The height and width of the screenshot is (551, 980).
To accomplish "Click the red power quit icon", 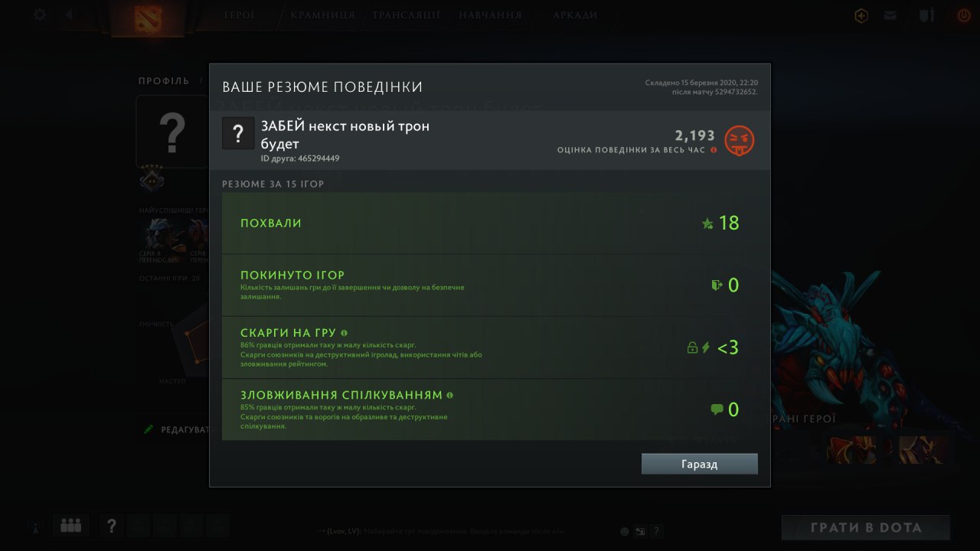I will coord(963,15).
